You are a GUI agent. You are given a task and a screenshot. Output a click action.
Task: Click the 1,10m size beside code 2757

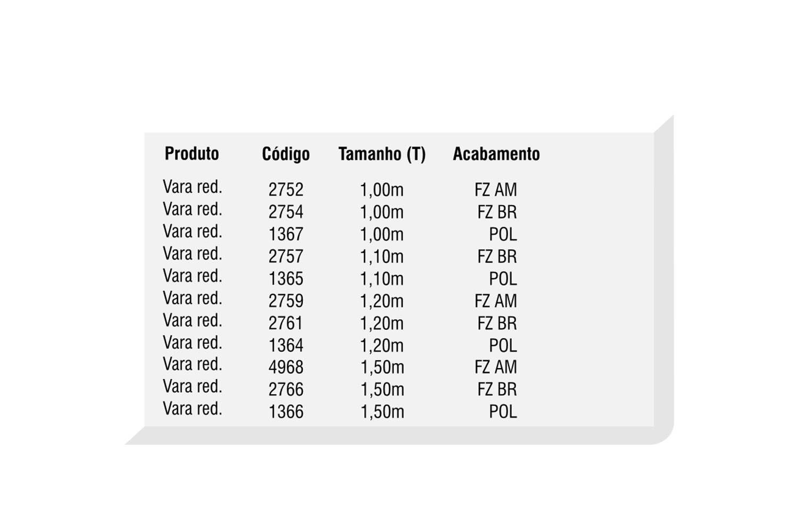[382, 256]
